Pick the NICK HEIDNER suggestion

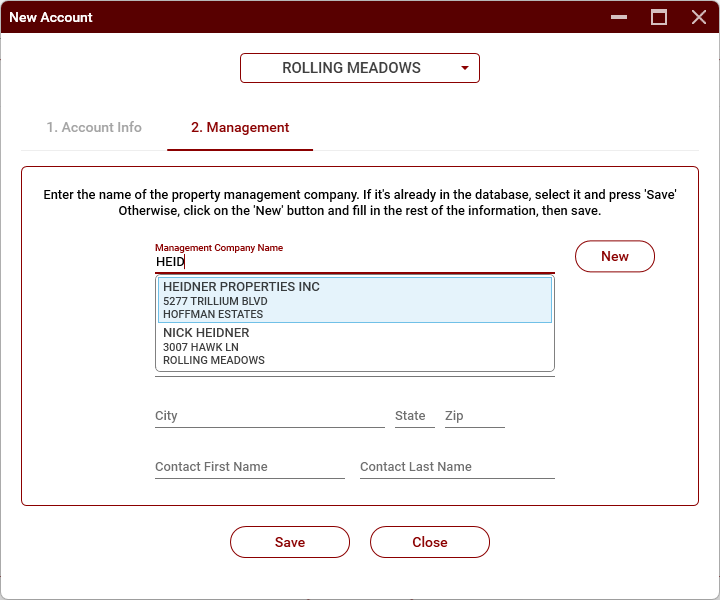coord(354,346)
